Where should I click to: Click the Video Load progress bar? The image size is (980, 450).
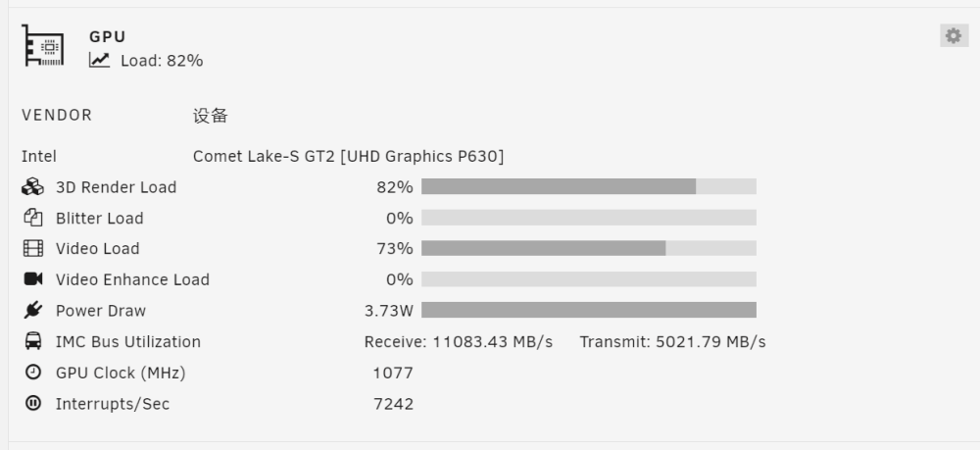click(589, 248)
